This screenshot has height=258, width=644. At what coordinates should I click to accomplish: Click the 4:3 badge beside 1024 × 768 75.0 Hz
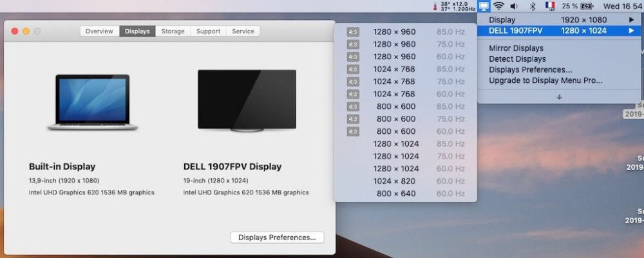(353, 82)
